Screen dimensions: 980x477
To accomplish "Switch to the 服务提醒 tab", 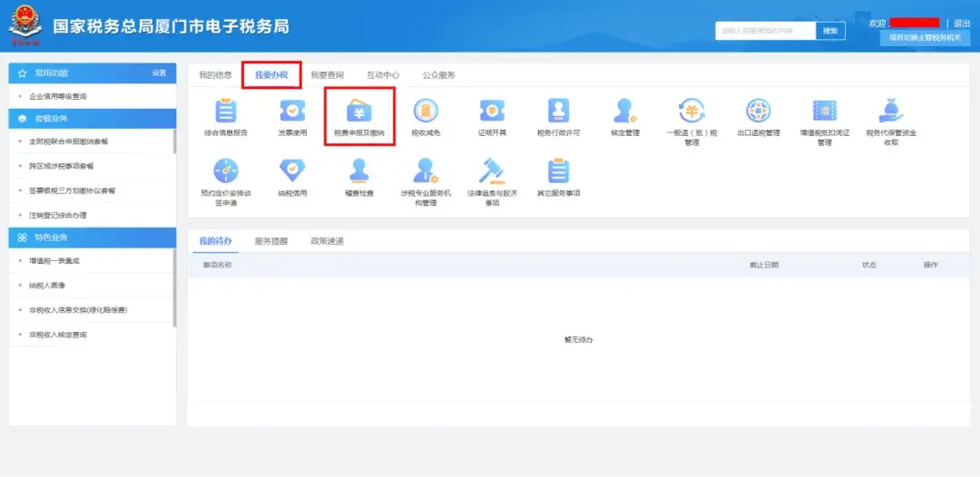I will [x=271, y=241].
